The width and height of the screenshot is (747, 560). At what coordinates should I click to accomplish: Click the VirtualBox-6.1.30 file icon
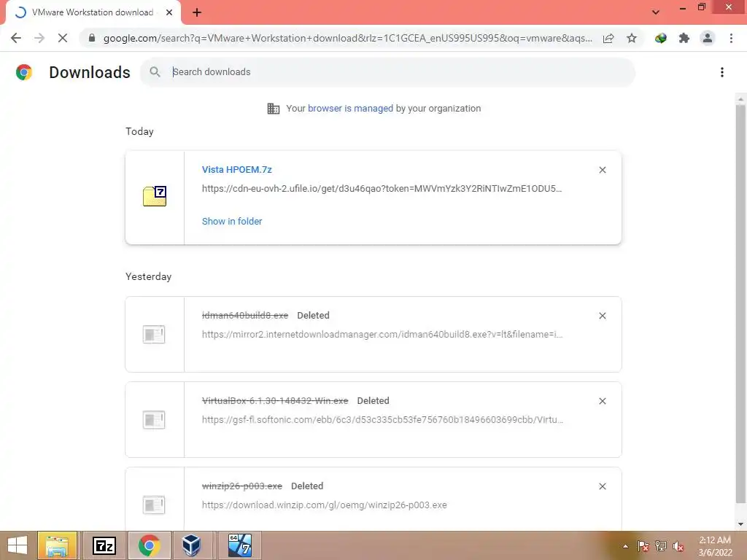point(154,419)
